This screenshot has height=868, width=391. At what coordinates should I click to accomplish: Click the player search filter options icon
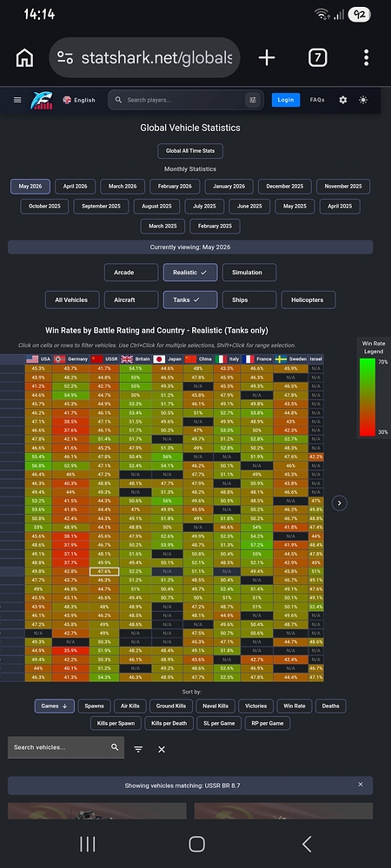tap(253, 100)
